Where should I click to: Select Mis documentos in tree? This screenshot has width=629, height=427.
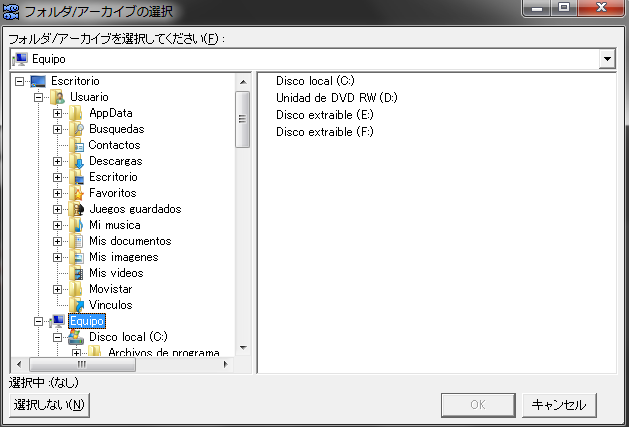coord(129,241)
